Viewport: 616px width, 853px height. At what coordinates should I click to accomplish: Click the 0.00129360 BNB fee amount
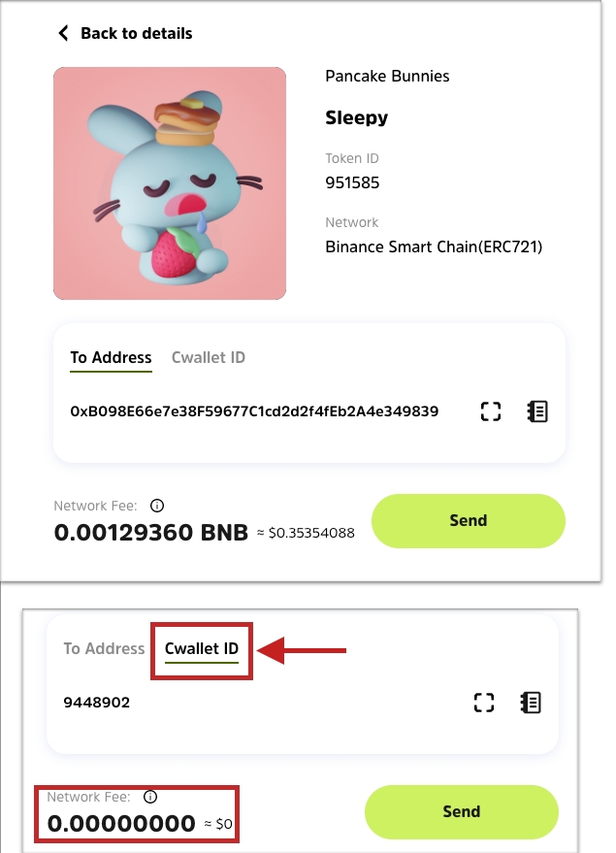[x=150, y=532]
